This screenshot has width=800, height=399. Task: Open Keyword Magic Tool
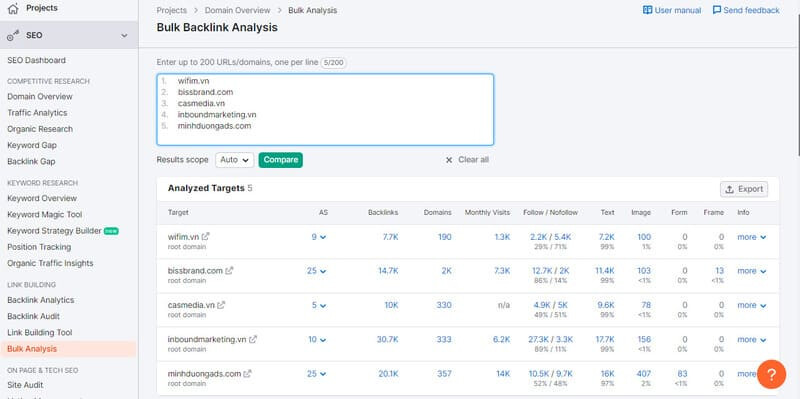click(44, 215)
